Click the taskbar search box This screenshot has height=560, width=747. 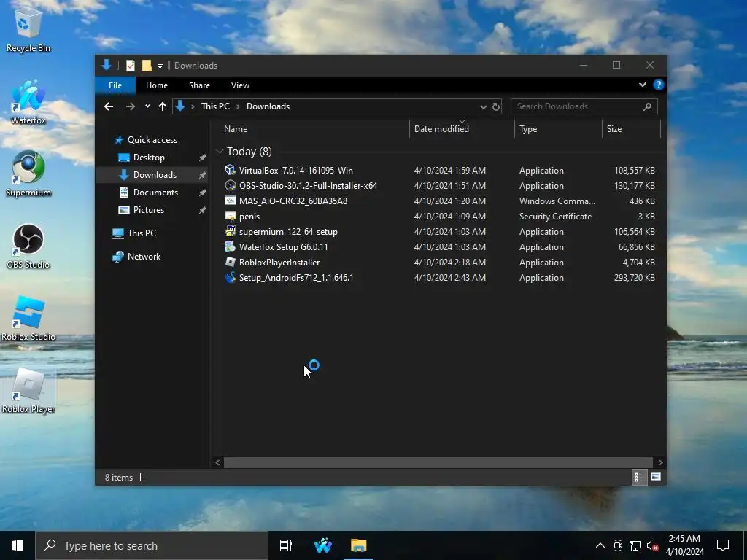[152, 545]
